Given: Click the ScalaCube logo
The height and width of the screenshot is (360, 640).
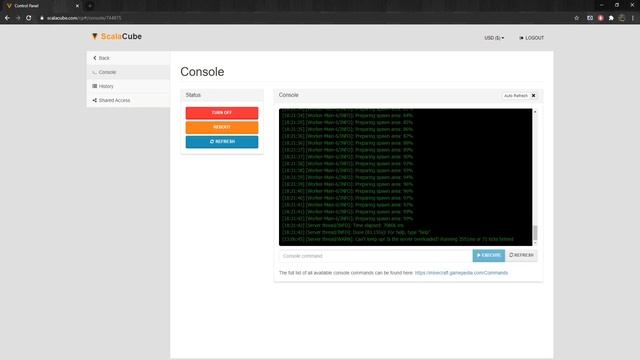Looking at the screenshot, I should [x=117, y=36].
